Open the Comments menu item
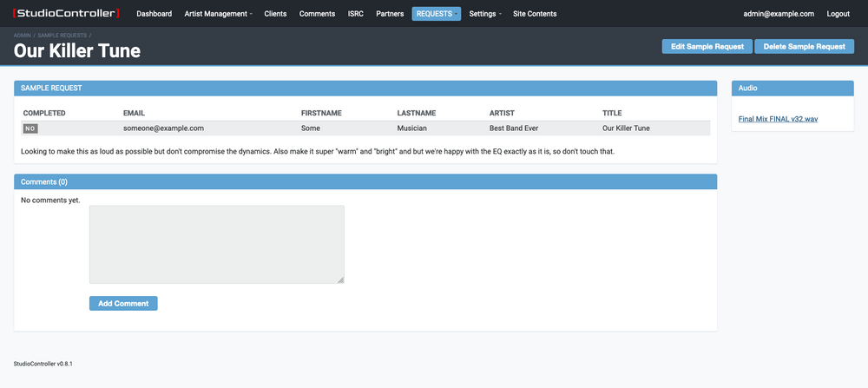The image size is (868, 388). click(x=317, y=14)
